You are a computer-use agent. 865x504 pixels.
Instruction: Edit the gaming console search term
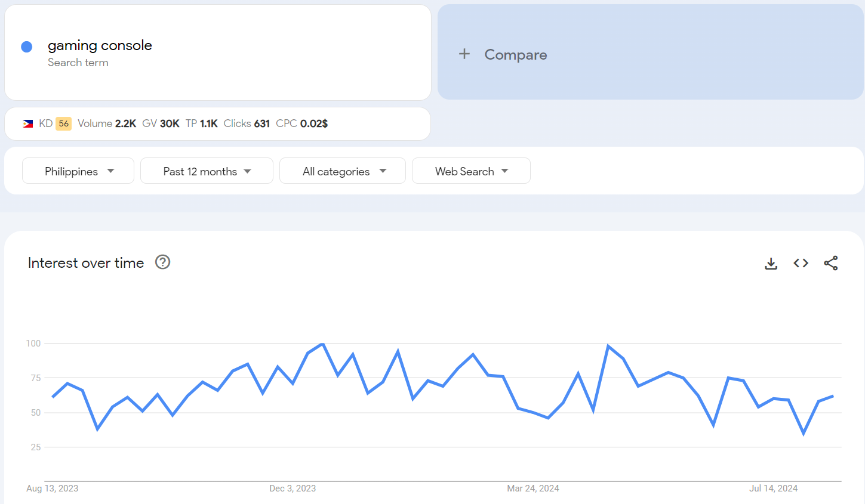100,46
